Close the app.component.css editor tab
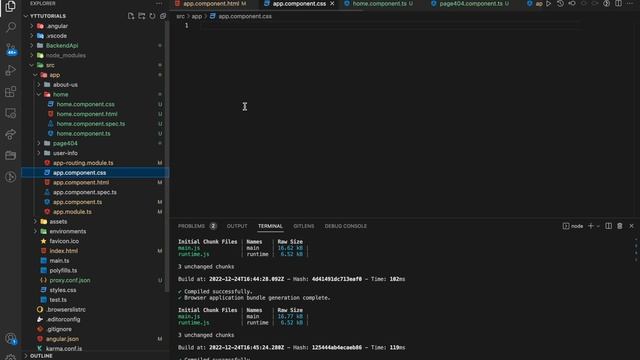 click(x=332, y=4)
